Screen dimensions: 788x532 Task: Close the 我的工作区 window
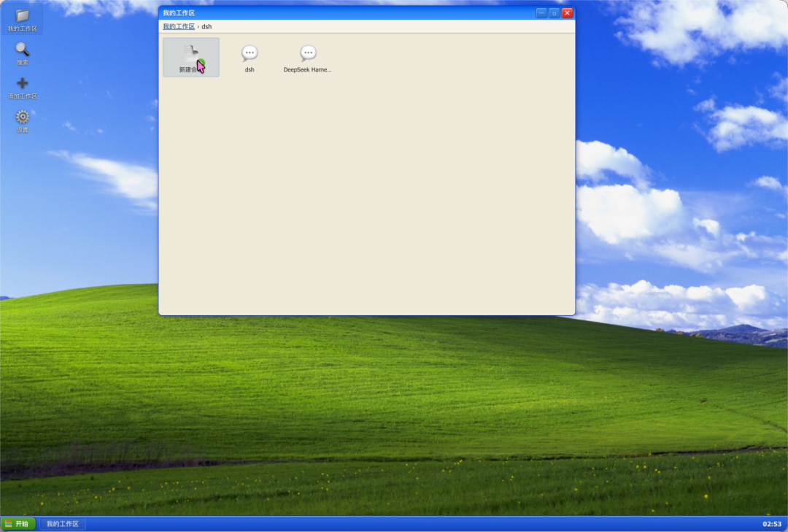568,13
